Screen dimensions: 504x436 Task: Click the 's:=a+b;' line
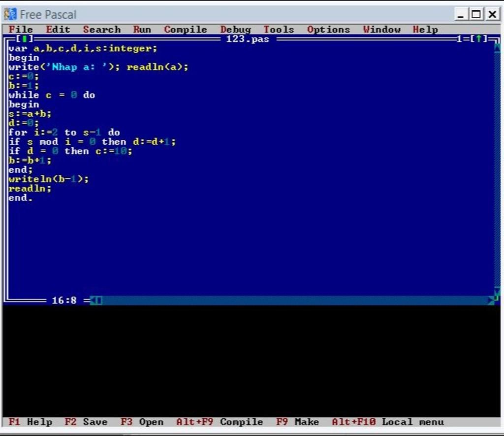[x=30, y=114]
